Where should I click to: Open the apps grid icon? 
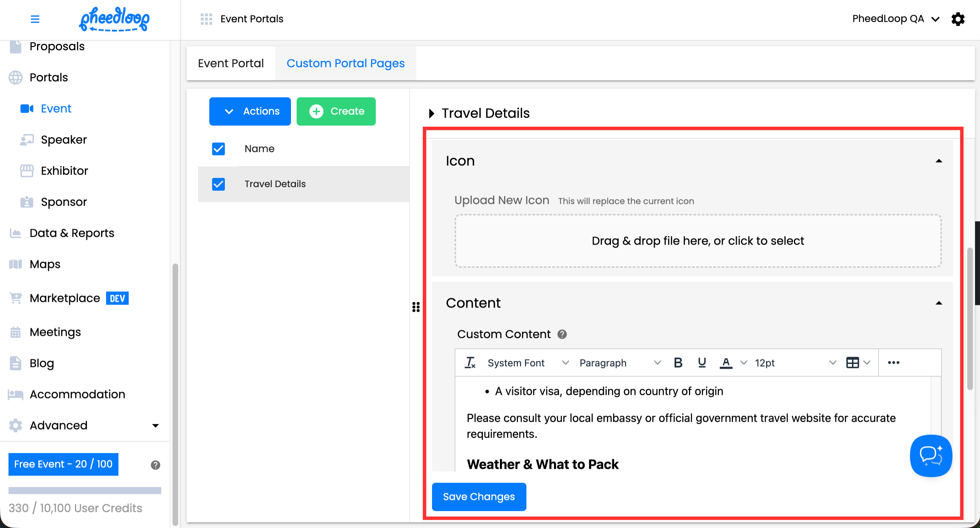206,19
